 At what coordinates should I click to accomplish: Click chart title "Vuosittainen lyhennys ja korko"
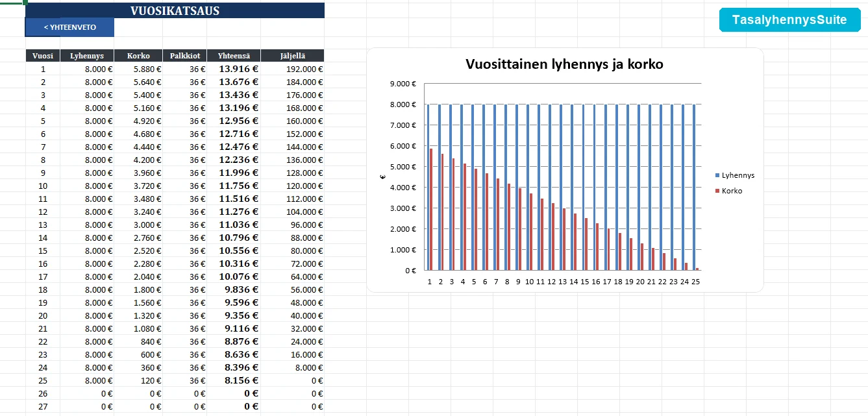point(565,64)
